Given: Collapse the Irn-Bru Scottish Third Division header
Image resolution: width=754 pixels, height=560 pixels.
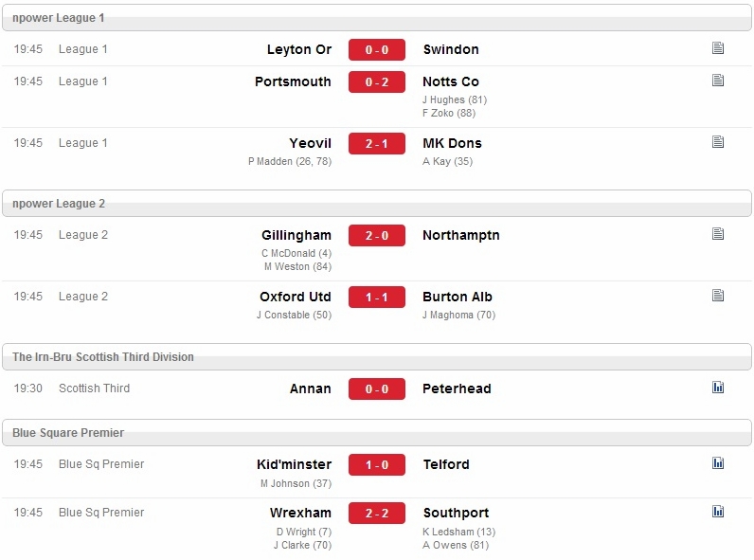Looking at the screenshot, I should point(376,357).
